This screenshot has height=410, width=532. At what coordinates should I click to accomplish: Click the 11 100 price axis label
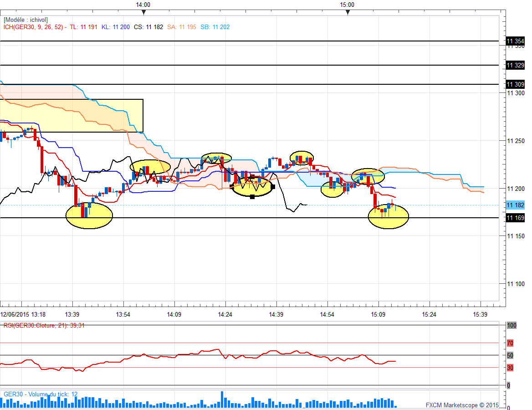click(516, 284)
